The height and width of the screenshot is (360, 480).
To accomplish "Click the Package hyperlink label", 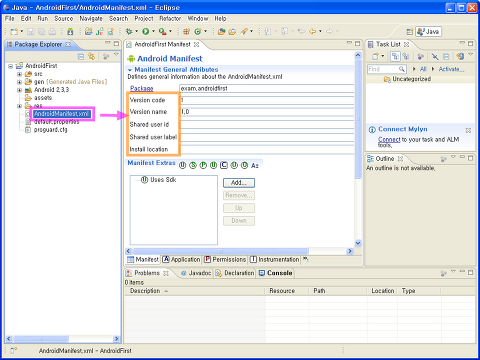I will (142, 88).
